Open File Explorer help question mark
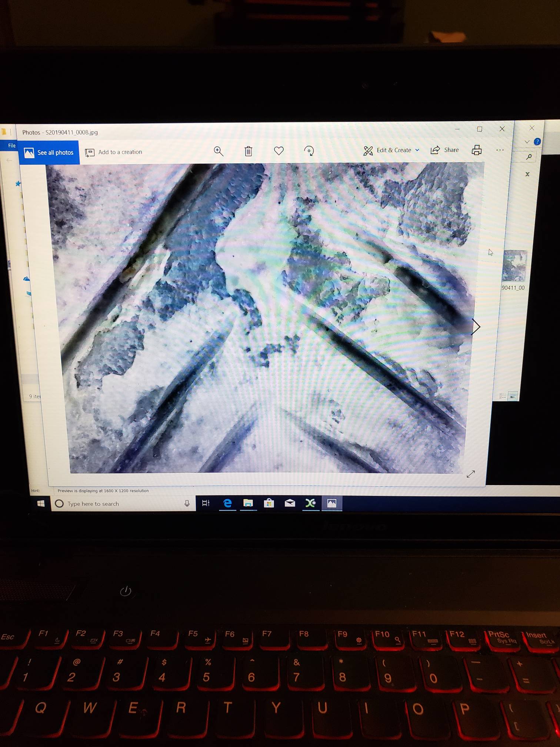This screenshot has height=747, width=560. click(537, 141)
